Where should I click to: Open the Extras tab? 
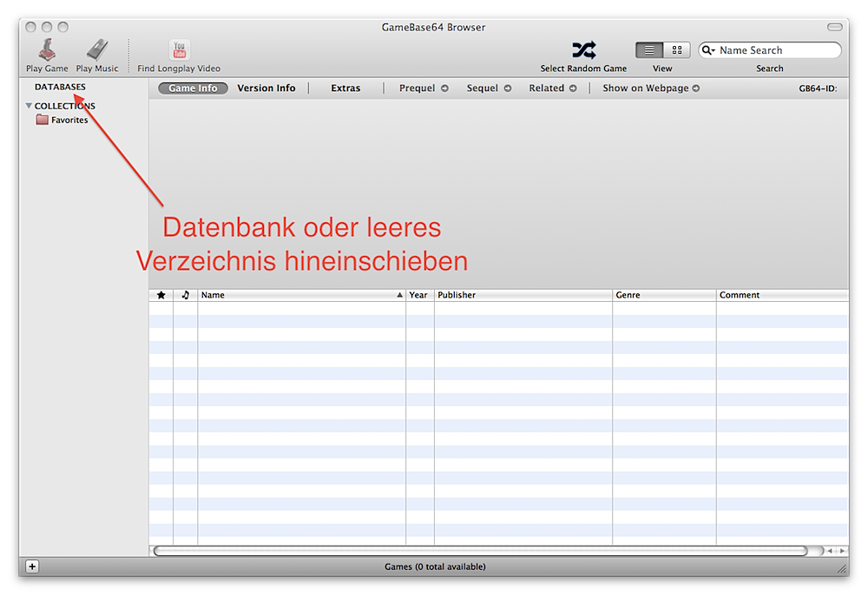click(345, 88)
